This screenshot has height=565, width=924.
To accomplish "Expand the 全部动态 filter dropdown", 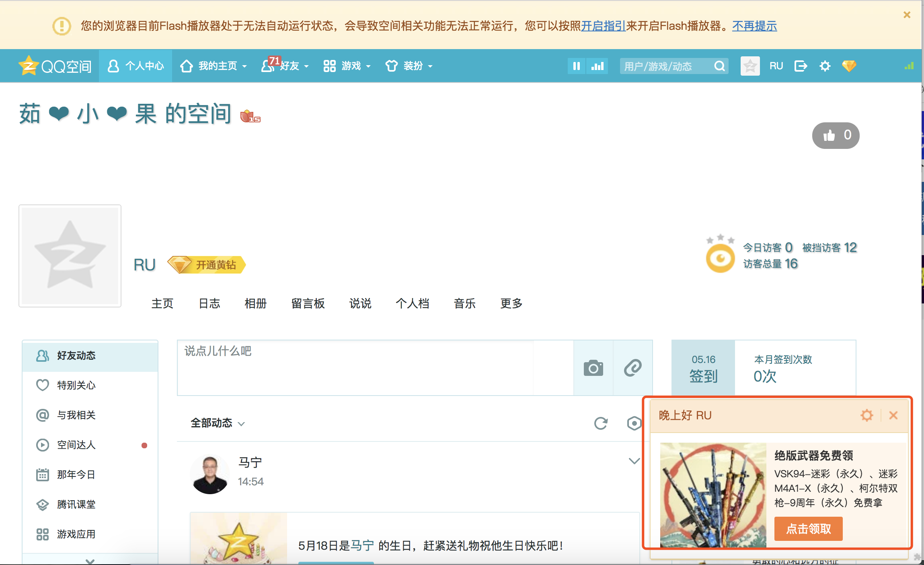I will (x=218, y=423).
